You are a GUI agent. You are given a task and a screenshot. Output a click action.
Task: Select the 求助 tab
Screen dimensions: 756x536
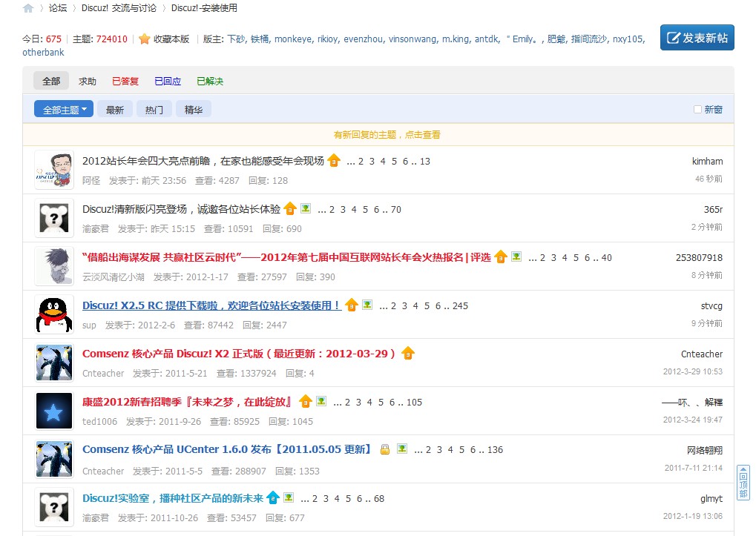88,81
